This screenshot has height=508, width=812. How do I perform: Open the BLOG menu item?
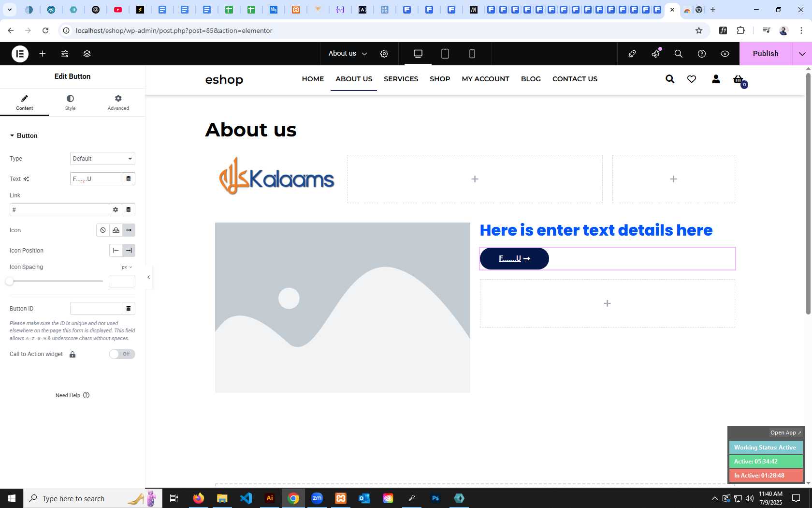click(531, 79)
